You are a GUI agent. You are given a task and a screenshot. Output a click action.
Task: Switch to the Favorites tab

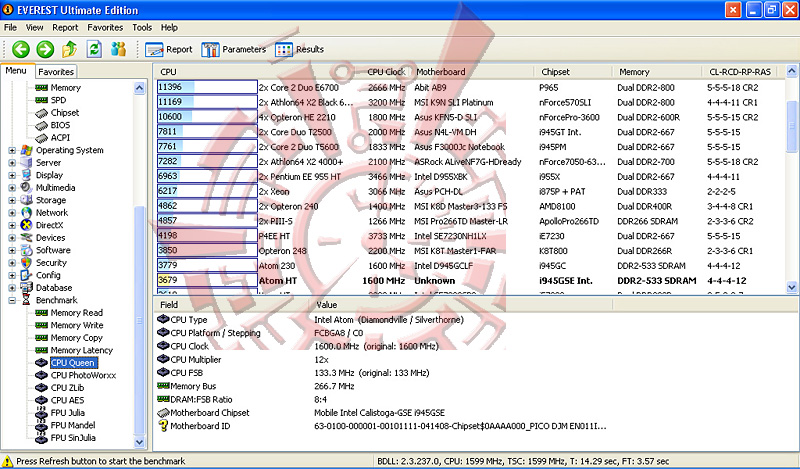56,72
